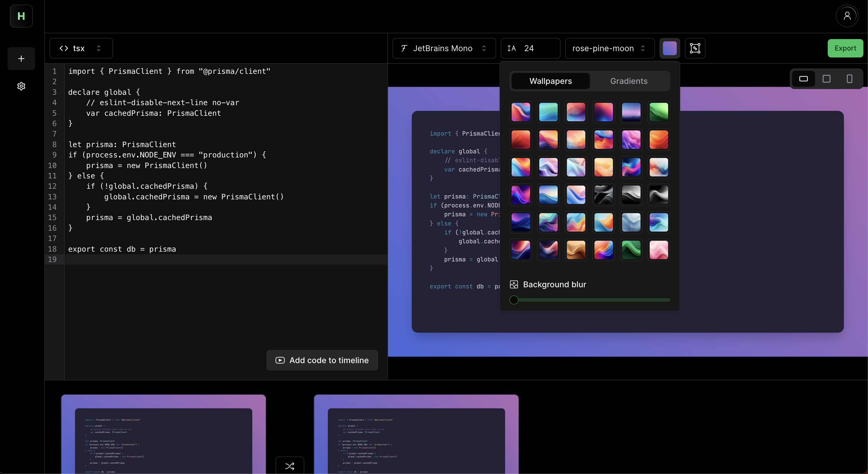The height and width of the screenshot is (474, 868).
Task: Click the font size icon
Action: coord(511,48)
